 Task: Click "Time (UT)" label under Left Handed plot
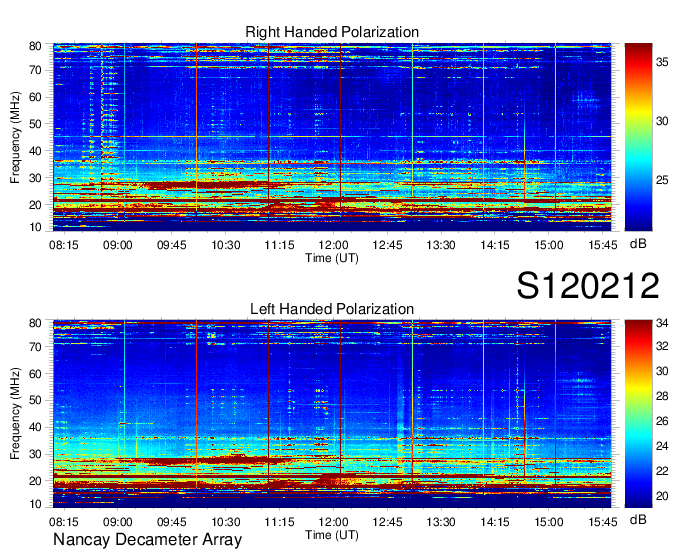332,535
